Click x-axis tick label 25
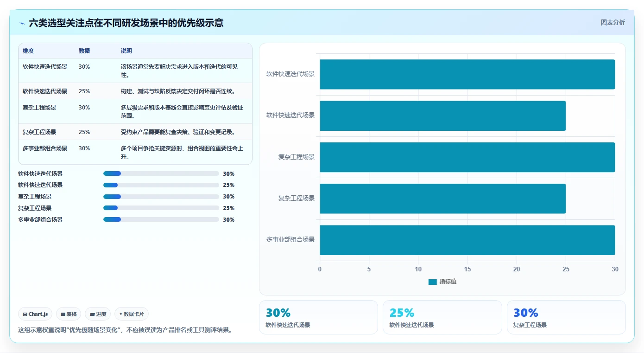This screenshot has height=353, width=644. [566, 270]
